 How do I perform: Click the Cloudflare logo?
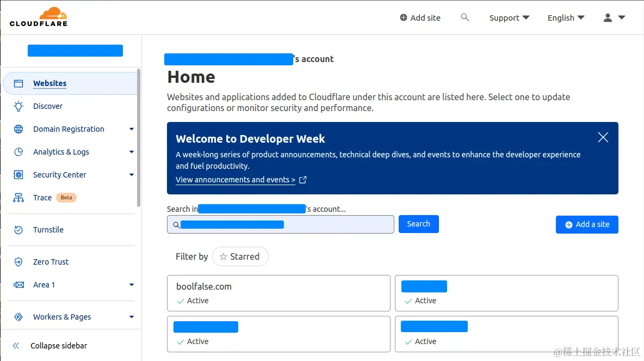(39, 17)
